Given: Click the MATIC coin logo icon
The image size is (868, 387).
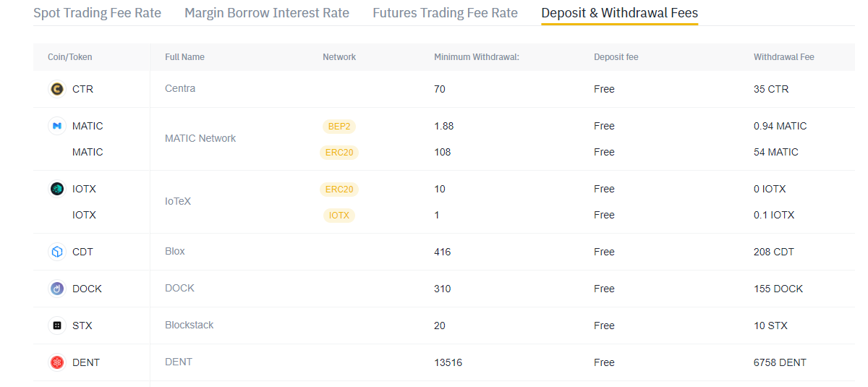Looking at the screenshot, I should tap(56, 126).
